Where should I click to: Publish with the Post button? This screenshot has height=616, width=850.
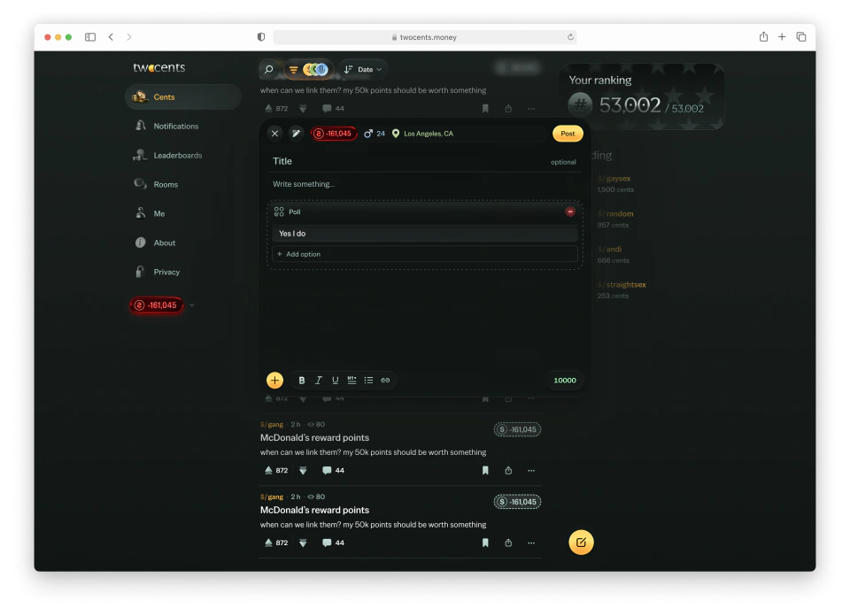click(x=567, y=133)
